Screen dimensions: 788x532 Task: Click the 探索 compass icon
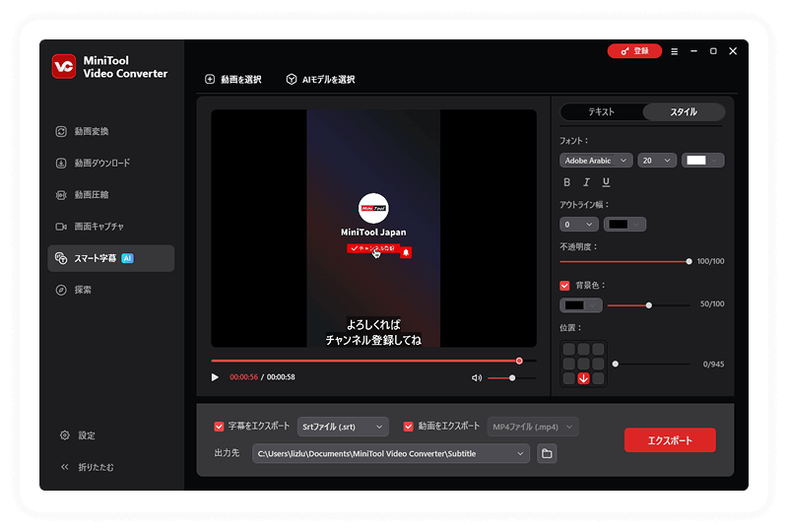[x=61, y=290]
